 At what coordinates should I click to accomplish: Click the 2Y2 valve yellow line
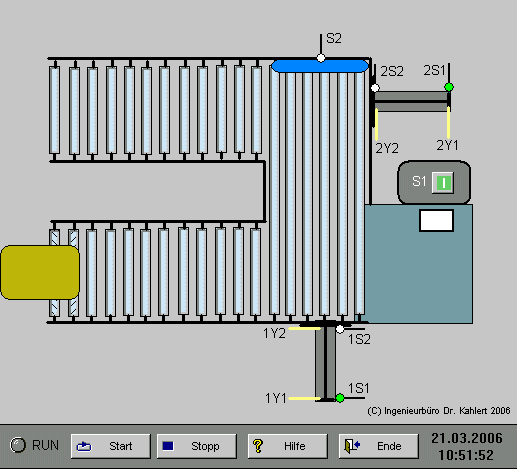pos(376,124)
